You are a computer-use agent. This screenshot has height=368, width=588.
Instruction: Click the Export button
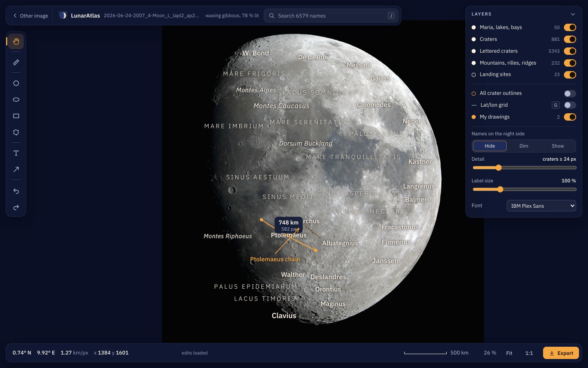pos(561,353)
